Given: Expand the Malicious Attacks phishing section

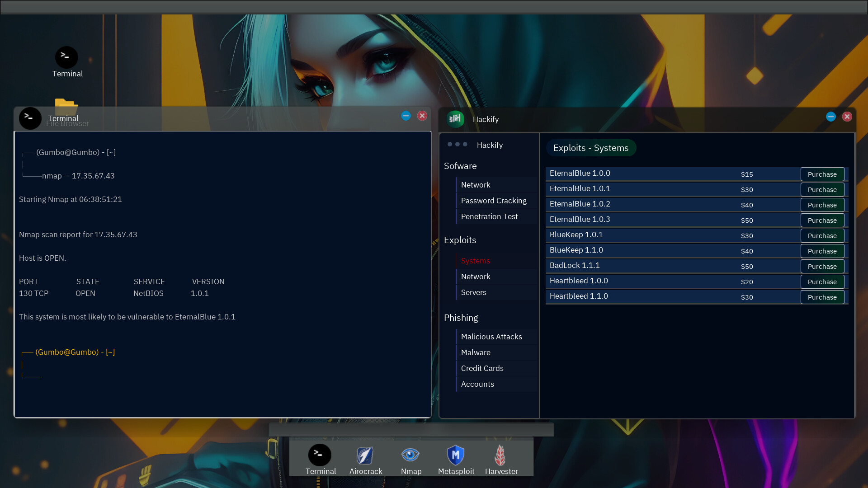Looking at the screenshot, I should pos(491,336).
